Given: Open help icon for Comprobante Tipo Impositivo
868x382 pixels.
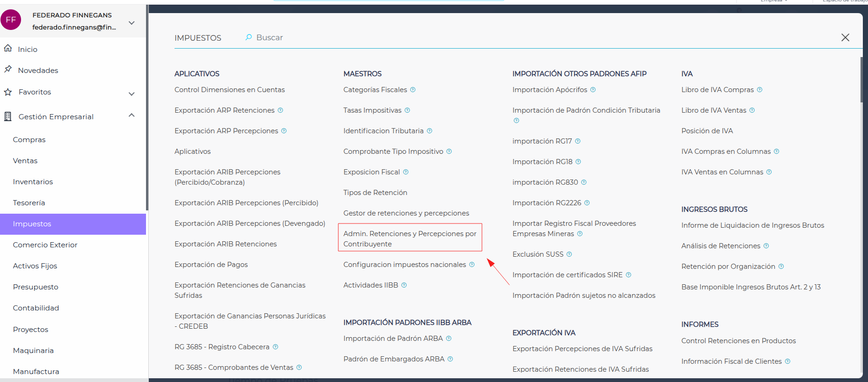Looking at the screenshot, I should coord(449,151).
